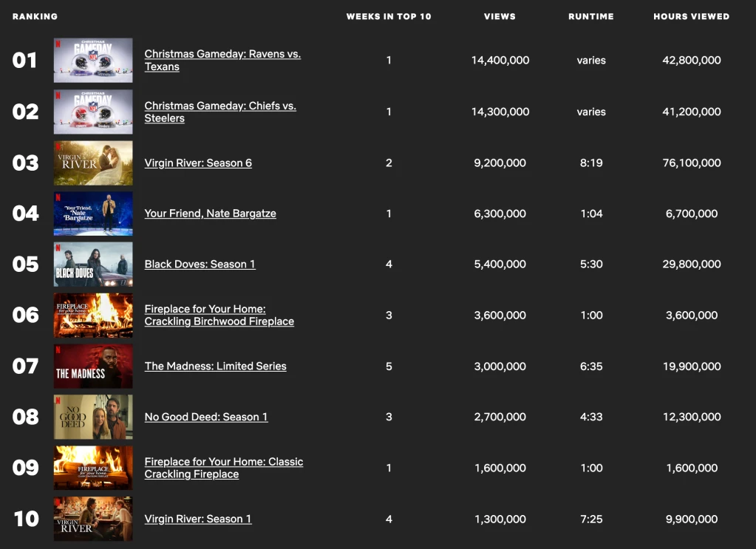Open Crackling Birchwood Fireplace title link
This screenshot has height=549, width=756.
pos(219,316)
